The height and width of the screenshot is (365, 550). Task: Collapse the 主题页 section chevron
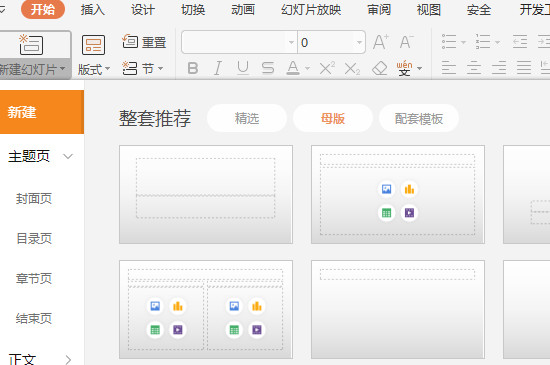pos(68,156)
